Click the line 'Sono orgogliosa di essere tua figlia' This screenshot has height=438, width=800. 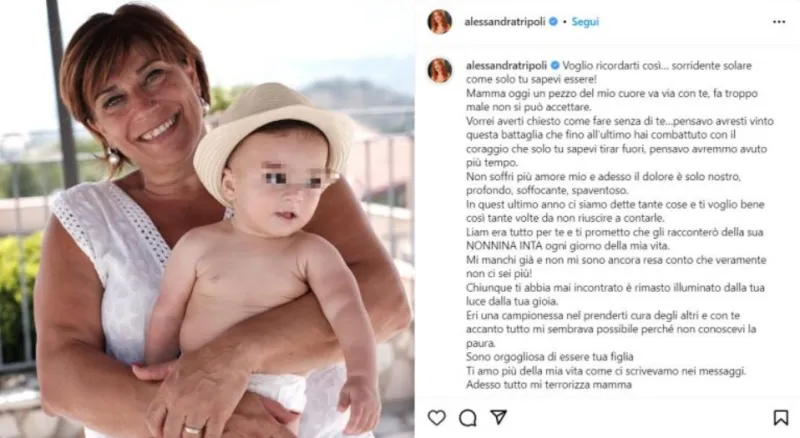click(x=549, y=357)
